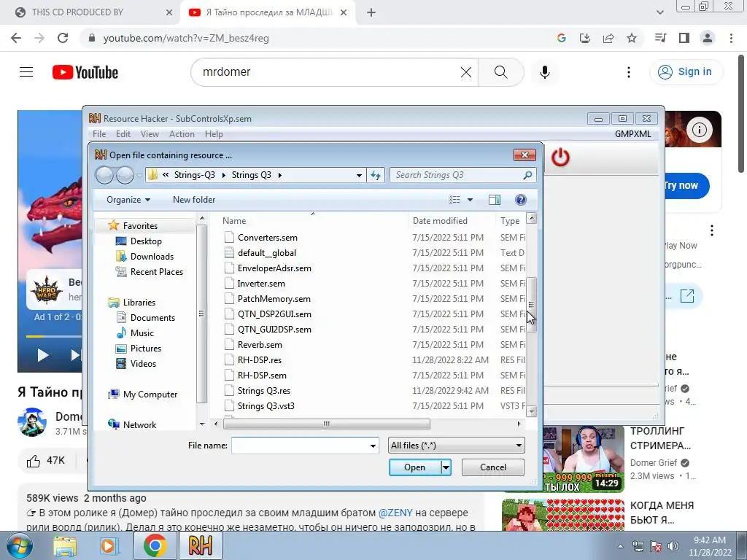Click the red power icon in Resource Hacker
This screenshot has height=560, width=747.
coord(560,157)
